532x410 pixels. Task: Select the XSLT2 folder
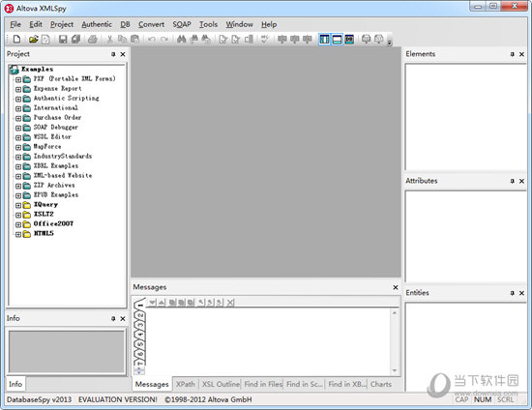tap(44, 215)
